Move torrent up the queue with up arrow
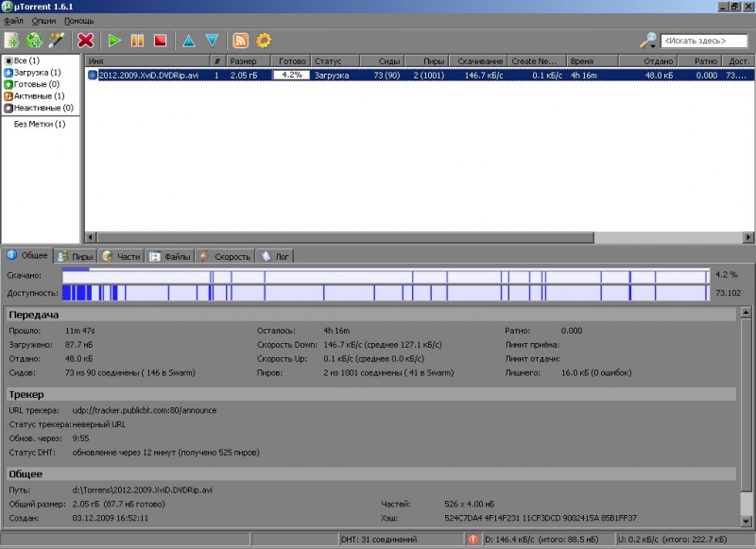This screenshot has height=549, width=756. [x=189, y=41]
